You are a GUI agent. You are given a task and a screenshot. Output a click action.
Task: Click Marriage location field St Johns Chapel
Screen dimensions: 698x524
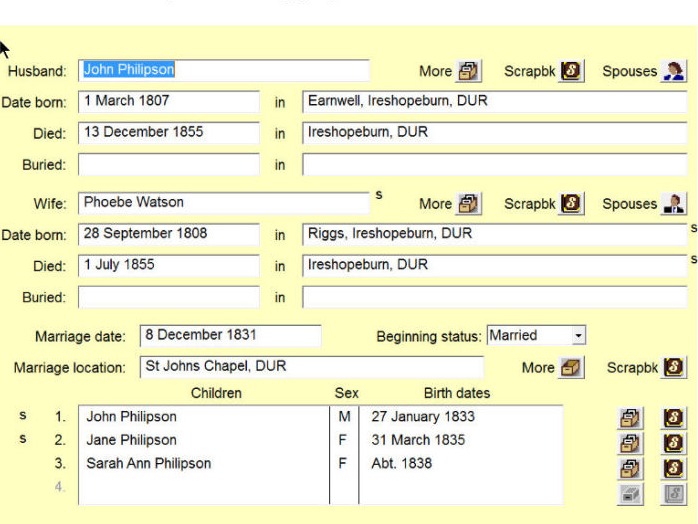pos(312,367)
